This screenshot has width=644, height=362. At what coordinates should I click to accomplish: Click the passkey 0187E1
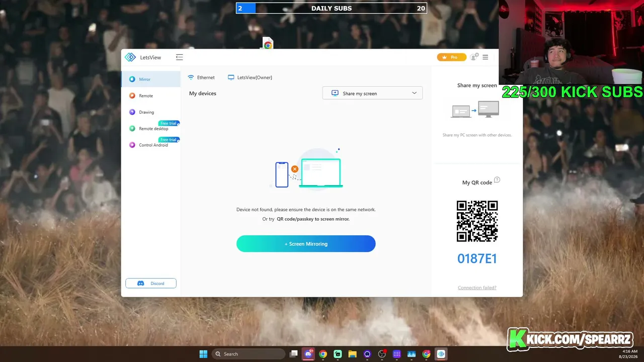pyautogui.click(x=477, y=258)
